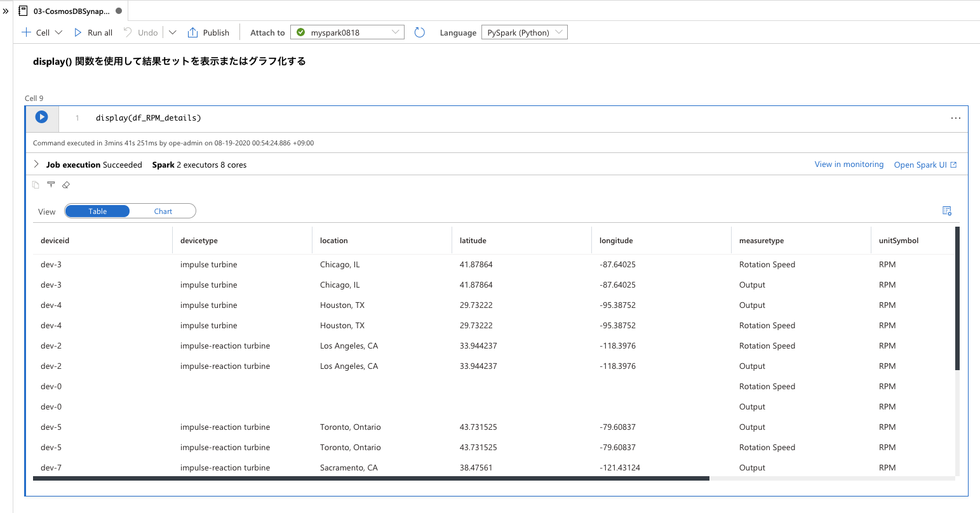This screenshot has width=980, height=513.
Task: Open View in monitoring link
Action: tap(849, 164)
